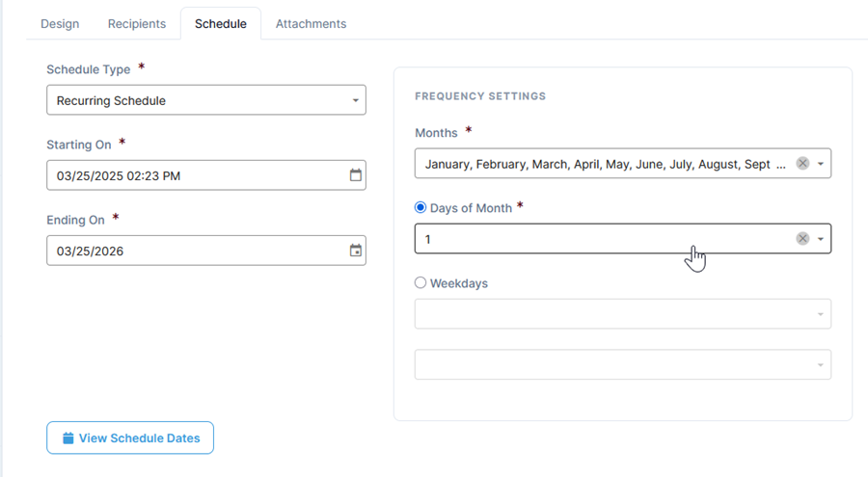Open the Attachments tab
Image resolution: width=868 pixels, height=477 pixels.
coord(311,23)
